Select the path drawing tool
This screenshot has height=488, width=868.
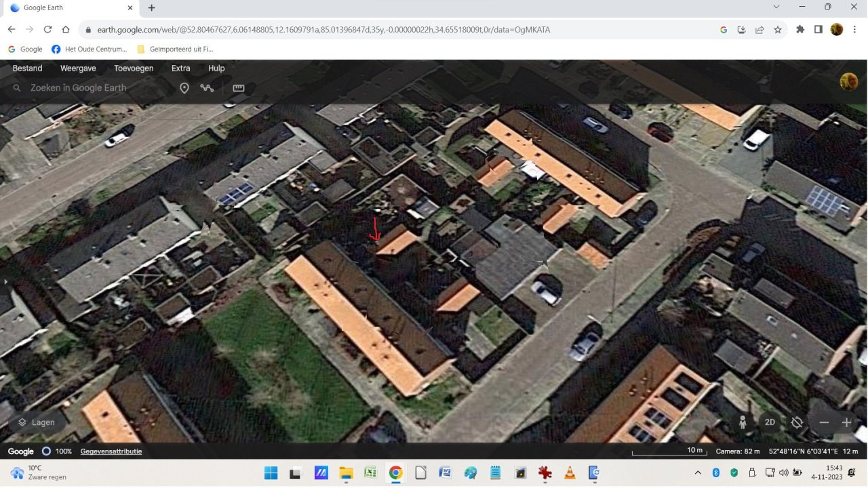[x=207, y=88]
